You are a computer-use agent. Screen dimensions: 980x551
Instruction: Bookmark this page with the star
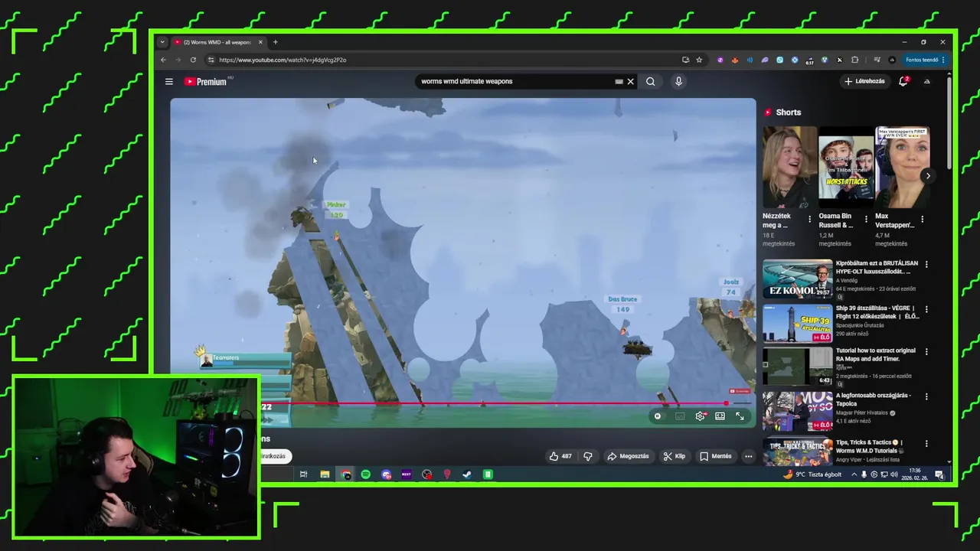tap(699, 60)
